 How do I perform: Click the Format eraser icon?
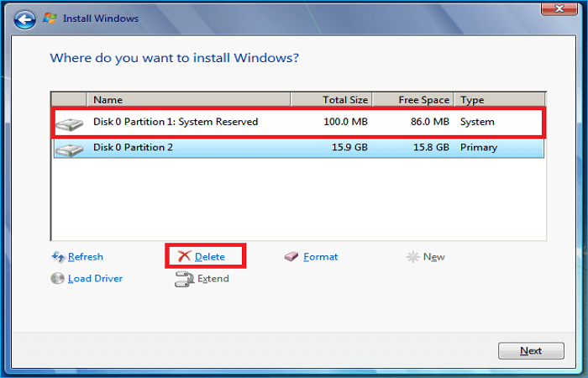click(291, 257)
